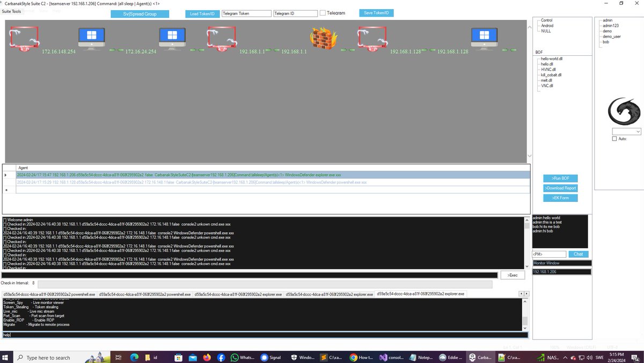644x363 pixels.
Task: Open the Visual Studio 'consol...' taskbar item
Action: click(391, 357)
